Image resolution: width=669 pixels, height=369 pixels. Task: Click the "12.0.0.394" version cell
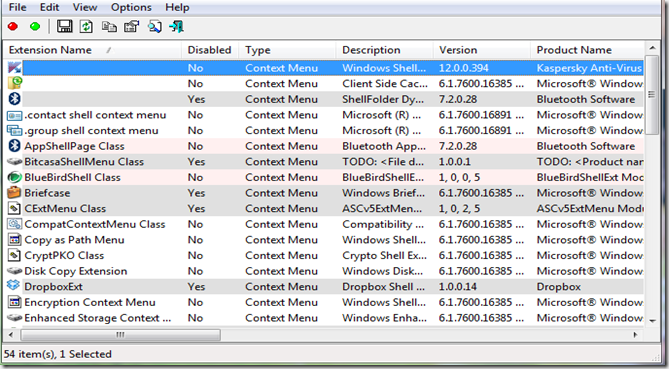464,68
